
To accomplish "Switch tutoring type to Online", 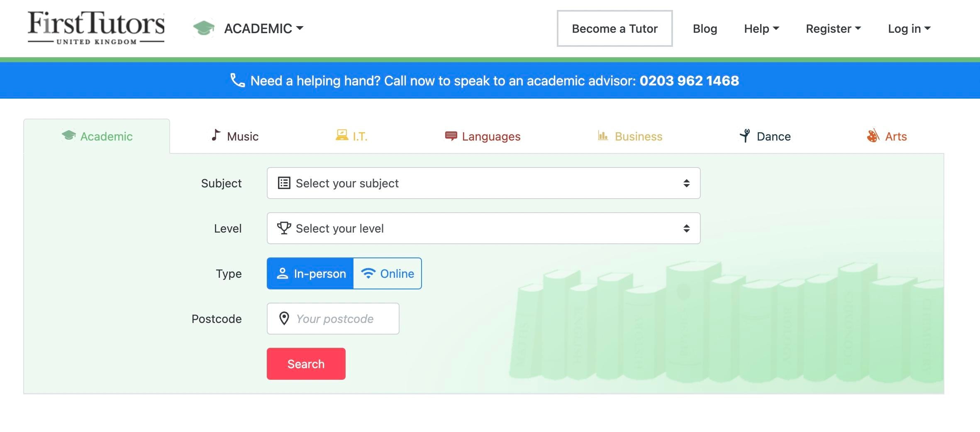I will [388, 274].
